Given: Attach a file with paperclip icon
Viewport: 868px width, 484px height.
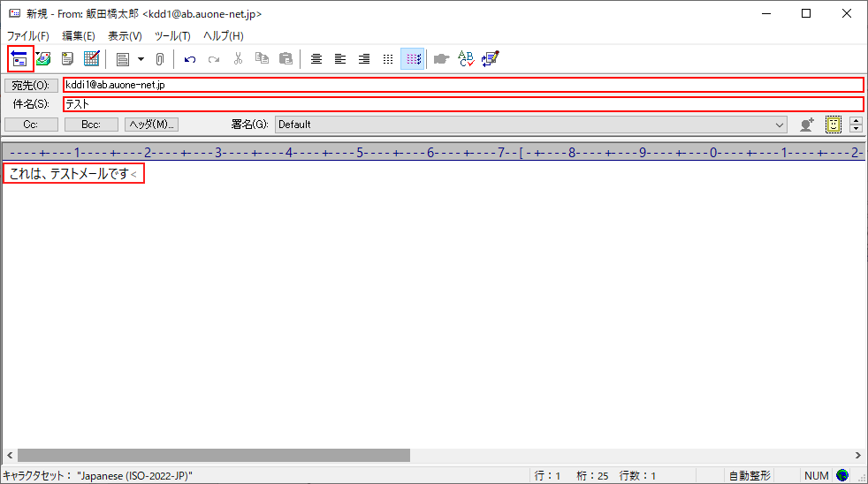Looking at the screenshot, I should [x=160, y=59].
